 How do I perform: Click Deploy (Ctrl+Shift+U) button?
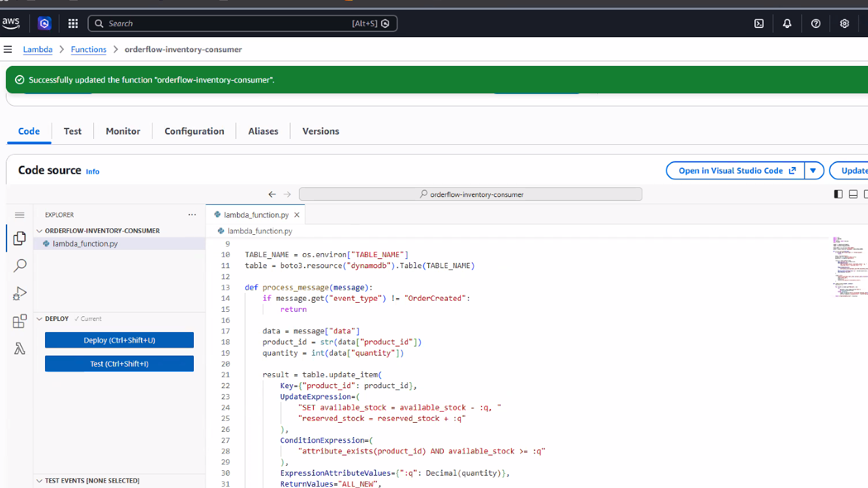pyautogui.click(x=119, y=341)
